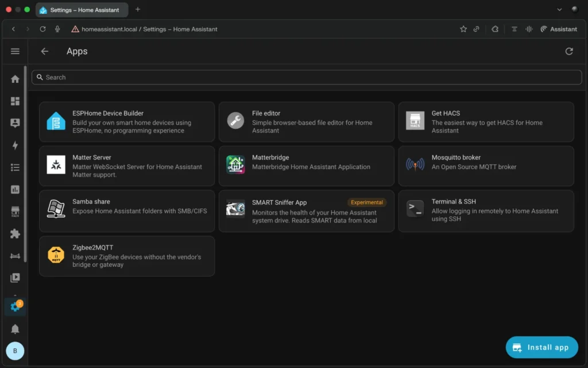Refresh the Apps list via header reload icon

pyautogui.click(x=569, y=51)
